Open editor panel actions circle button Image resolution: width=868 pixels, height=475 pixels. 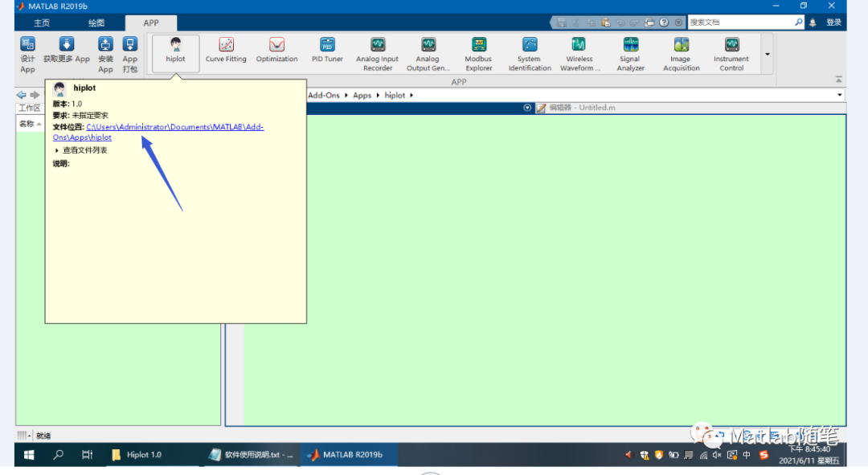[x=527, y=108]
